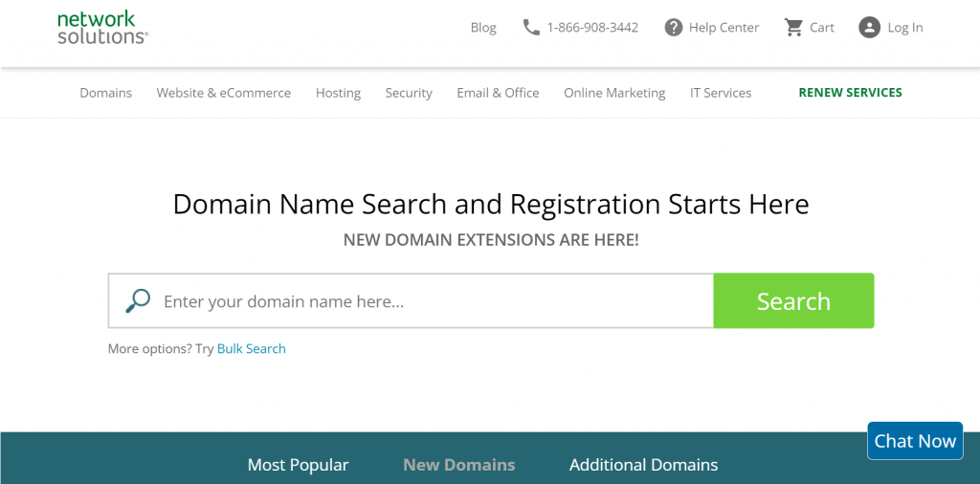This screenshot has width=980, height=484.
Task: Click the Help Center question mark icon
Action: (x=673, y=28)
